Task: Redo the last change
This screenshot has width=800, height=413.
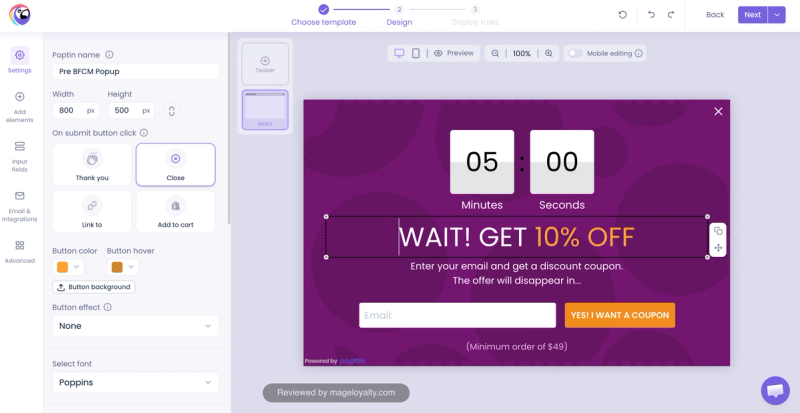Action: [x=671, y=15]
